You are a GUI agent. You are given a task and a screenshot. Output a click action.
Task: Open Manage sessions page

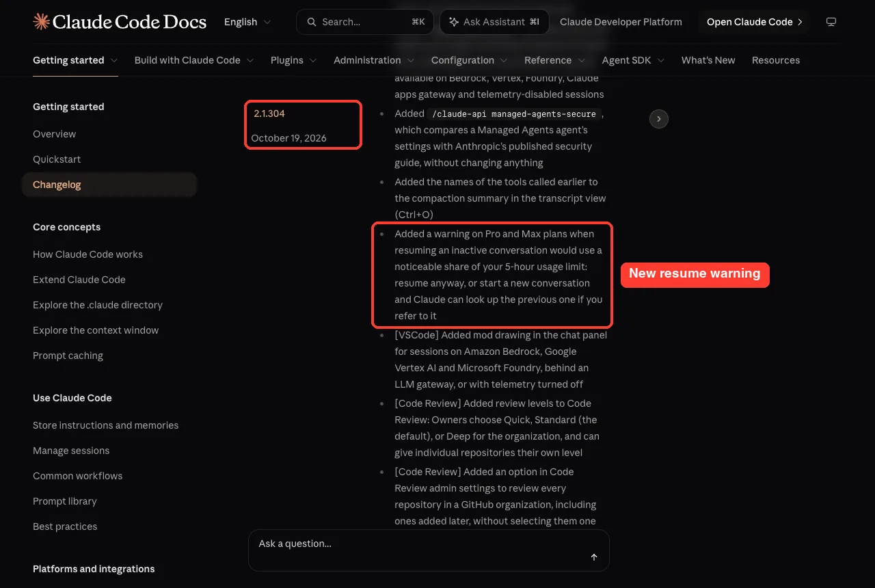tap(71, 451)
